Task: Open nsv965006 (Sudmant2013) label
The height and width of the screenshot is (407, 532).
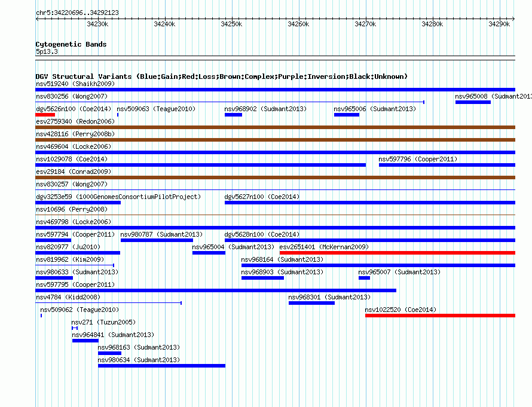Action: (375, 109)
